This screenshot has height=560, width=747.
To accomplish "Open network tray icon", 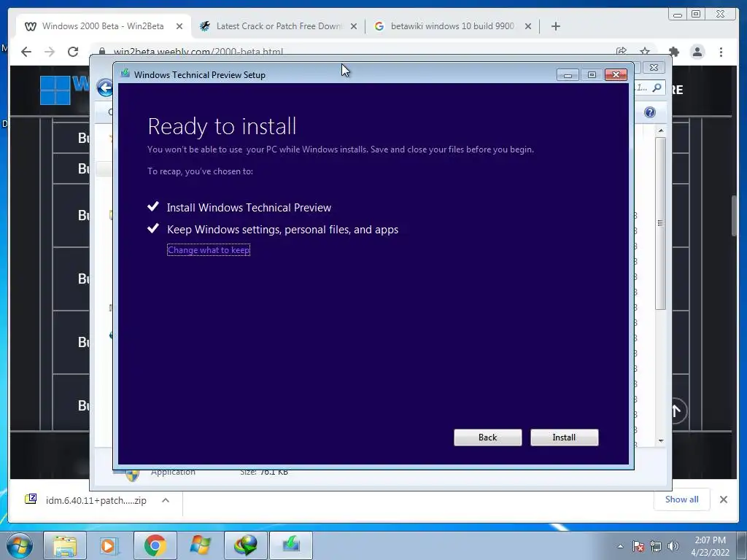I will pyautogui.click(x=656, y=547).
